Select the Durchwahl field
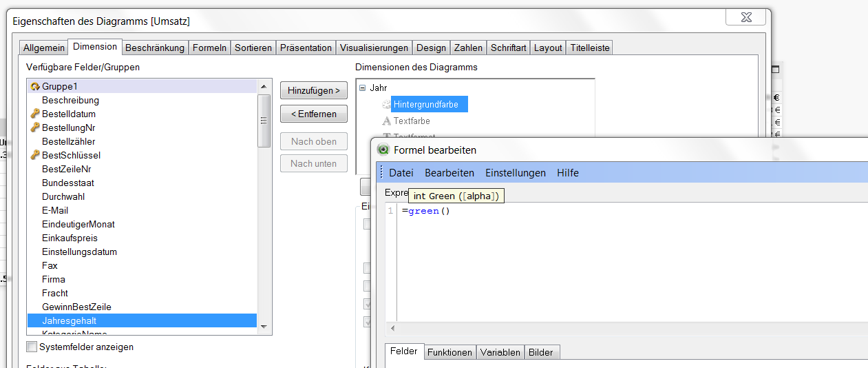Screen dimensions: 868x368 pyautogui.click(x=142, y=196)
